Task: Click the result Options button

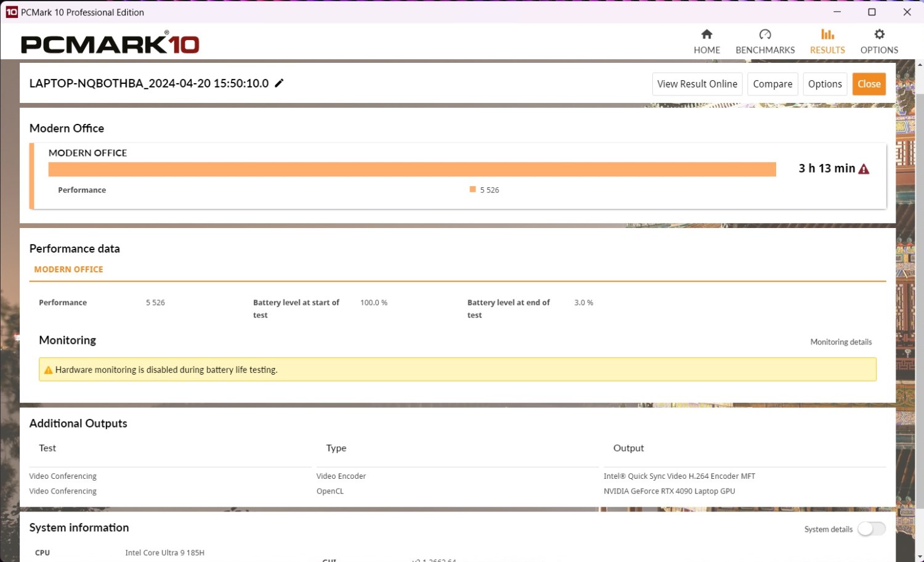Action: point(825,84)
